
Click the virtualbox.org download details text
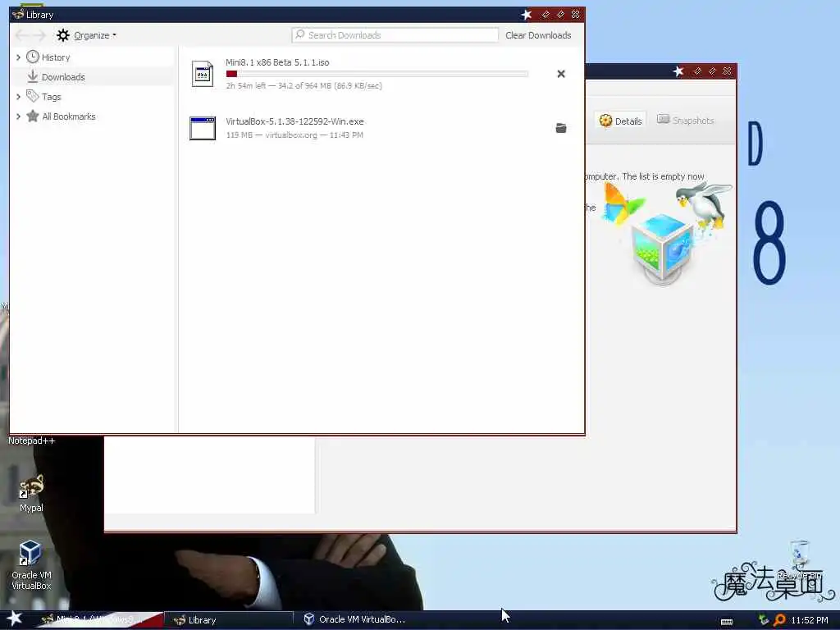(x=294, y=135)
